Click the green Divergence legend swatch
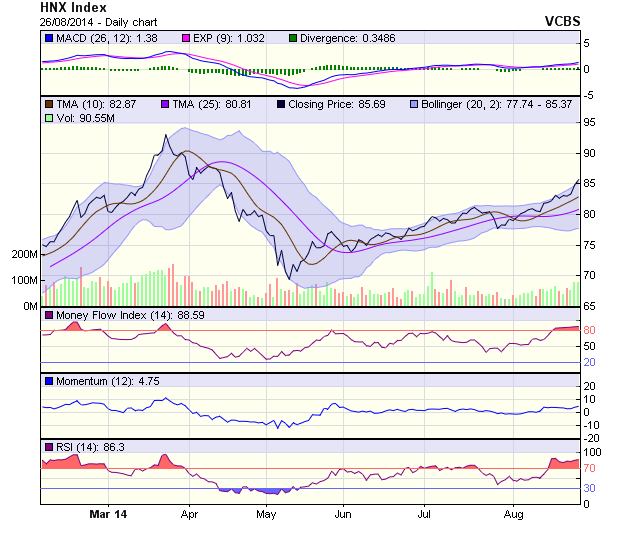Image resolution: width=620 pixels, height=535 pixels. click(x=293, y=38)
